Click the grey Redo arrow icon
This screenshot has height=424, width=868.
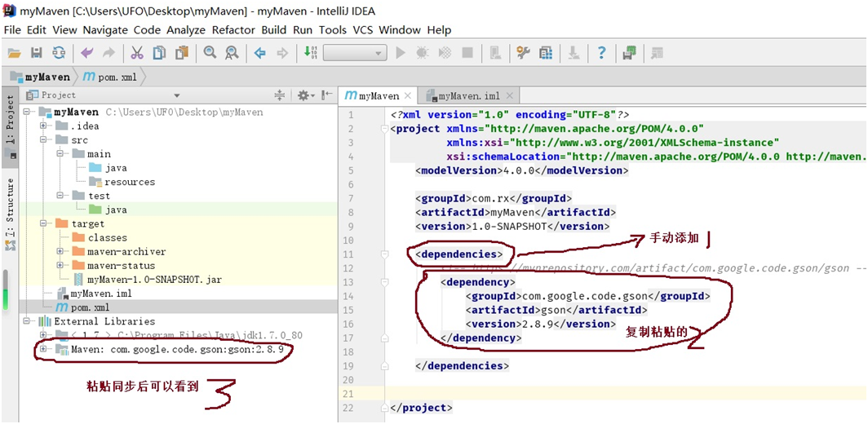pos(109,53)
